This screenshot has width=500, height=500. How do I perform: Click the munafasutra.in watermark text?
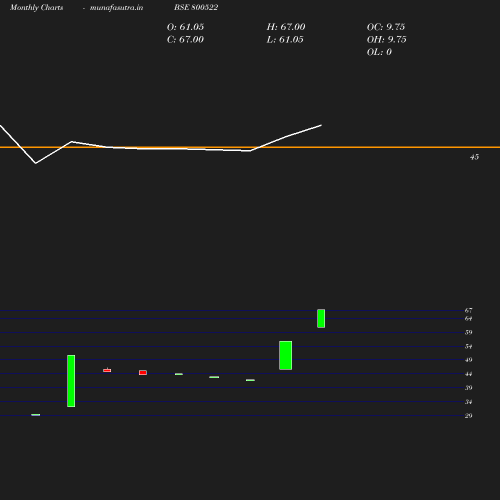tap(116, 7)
